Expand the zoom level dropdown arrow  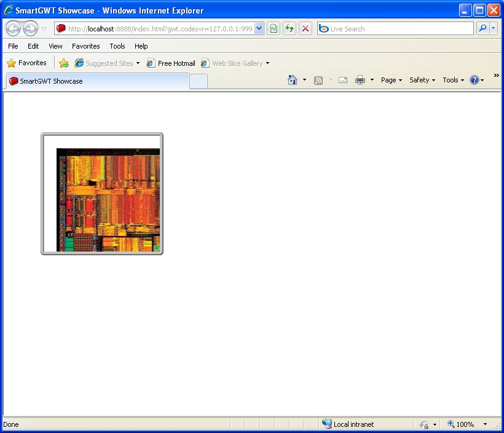pyautogui.click(x=485, y=424)
